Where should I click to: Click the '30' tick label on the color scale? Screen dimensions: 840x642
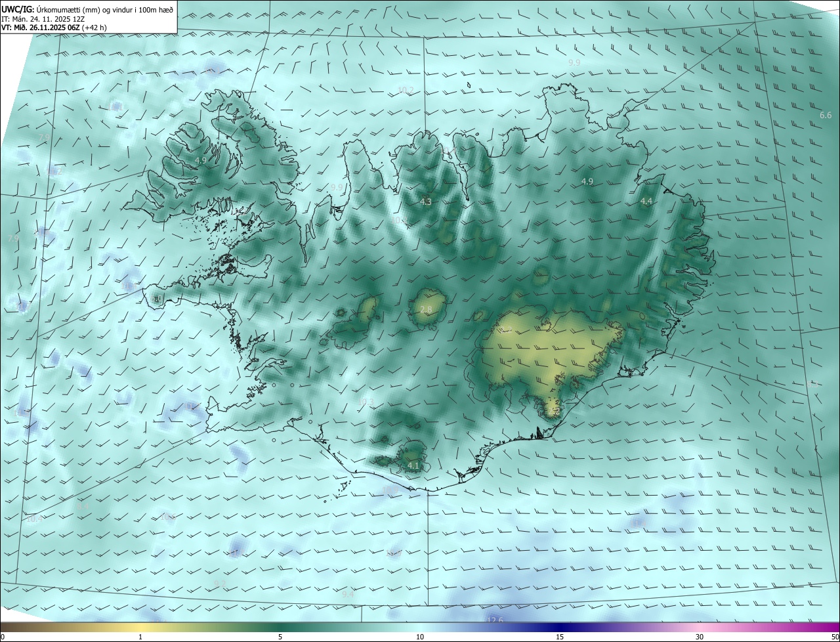click(700, 637)
